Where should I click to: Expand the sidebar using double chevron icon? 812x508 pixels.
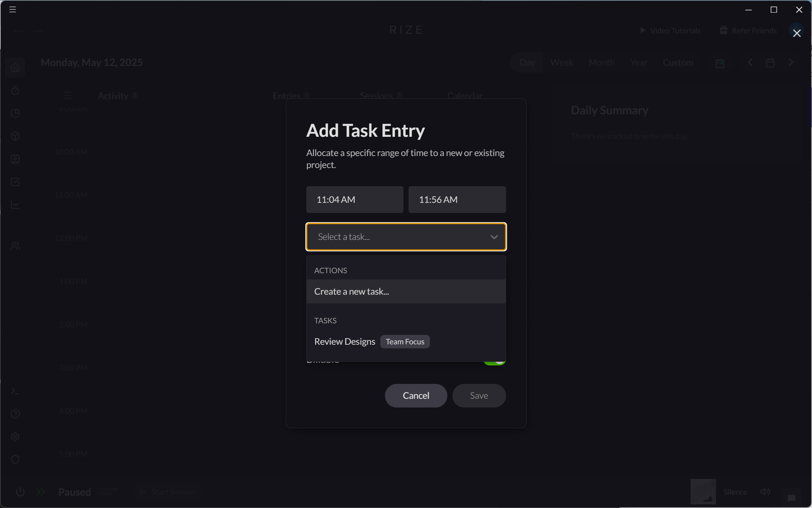[x=40, y=492]
